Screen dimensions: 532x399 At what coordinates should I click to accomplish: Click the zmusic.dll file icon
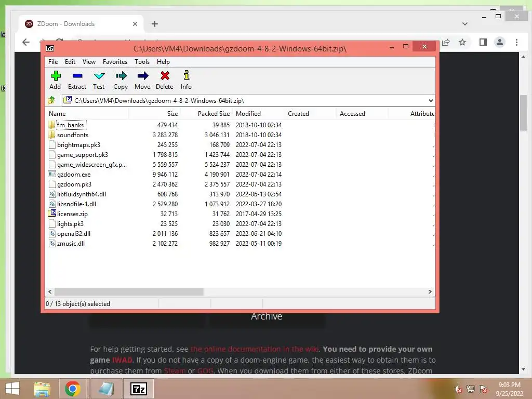click(52, 243)
